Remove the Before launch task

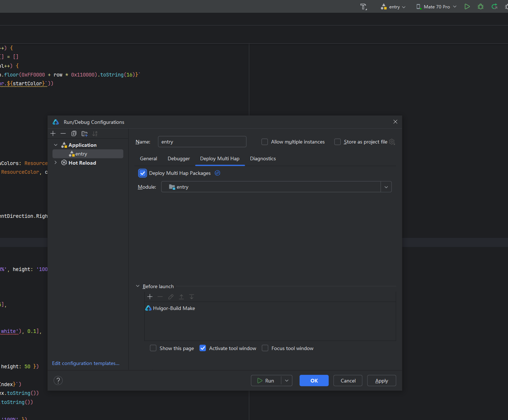(x=160, y=297)
